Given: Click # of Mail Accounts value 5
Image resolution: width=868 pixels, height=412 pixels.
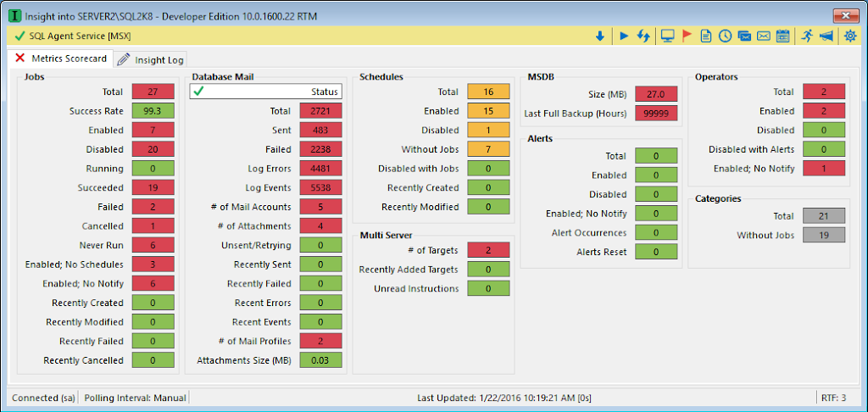Looking at the screenshot, I should [x=321, y=207].
